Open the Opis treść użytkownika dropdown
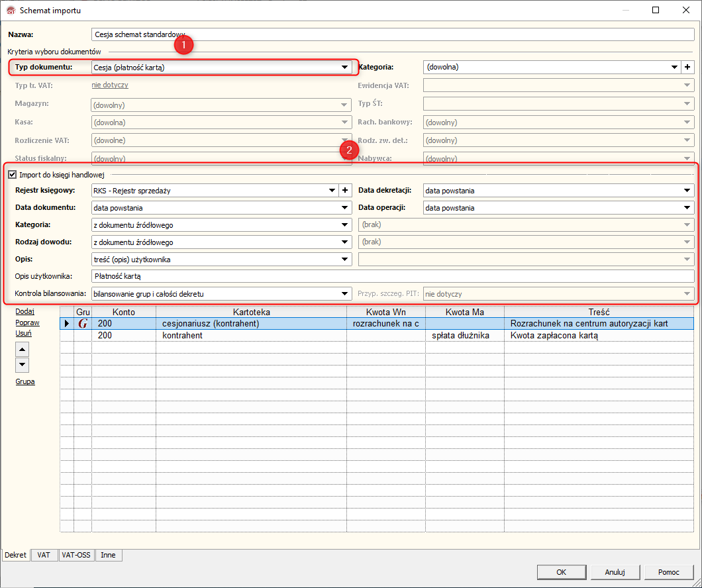The height and width of the screenshot is (588, 702). pyautogui.click(x=344, y=259)
